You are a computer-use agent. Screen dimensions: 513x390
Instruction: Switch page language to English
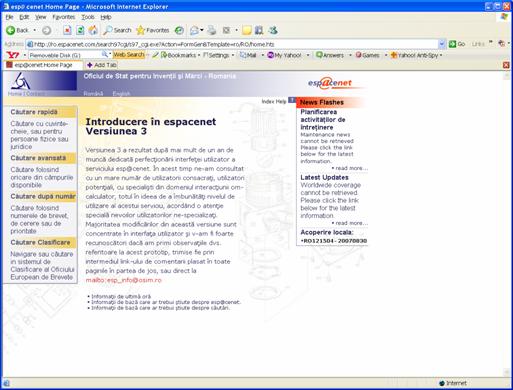(121, 94)
